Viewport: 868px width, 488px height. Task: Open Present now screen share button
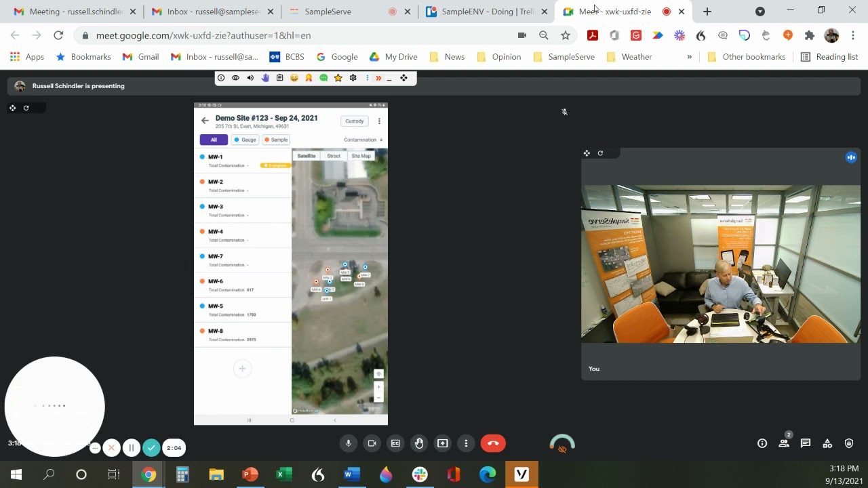point(443,443)
